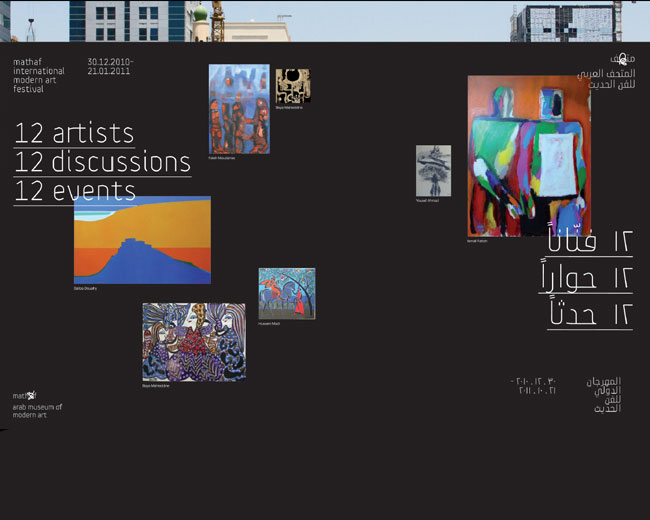Click the Arabic '١٢ حدثاً' heading
Image resolution: width=650 pixels, height=520 pixels.
[591, 313]
